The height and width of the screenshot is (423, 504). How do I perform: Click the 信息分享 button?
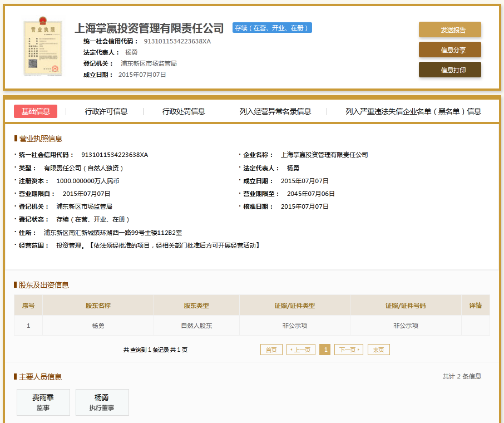pyautogui.click(x=449, y=50)
